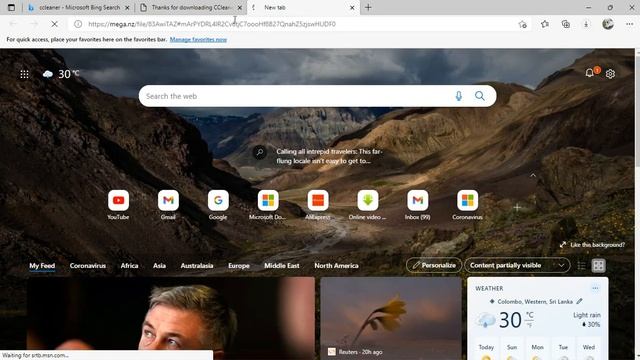Open the notifications bell
This screenshot has width=640, height=360.
point(590,73)
